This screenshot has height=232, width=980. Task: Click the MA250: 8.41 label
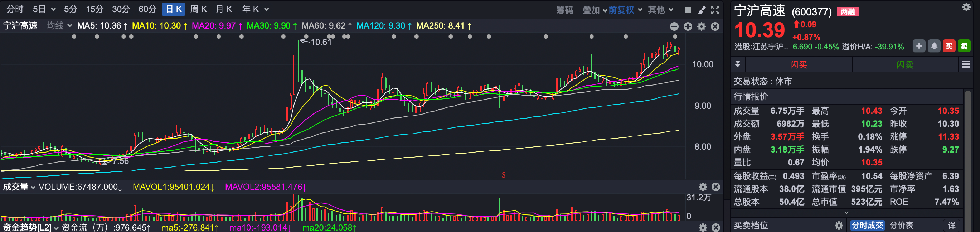[x=444, y=26]
